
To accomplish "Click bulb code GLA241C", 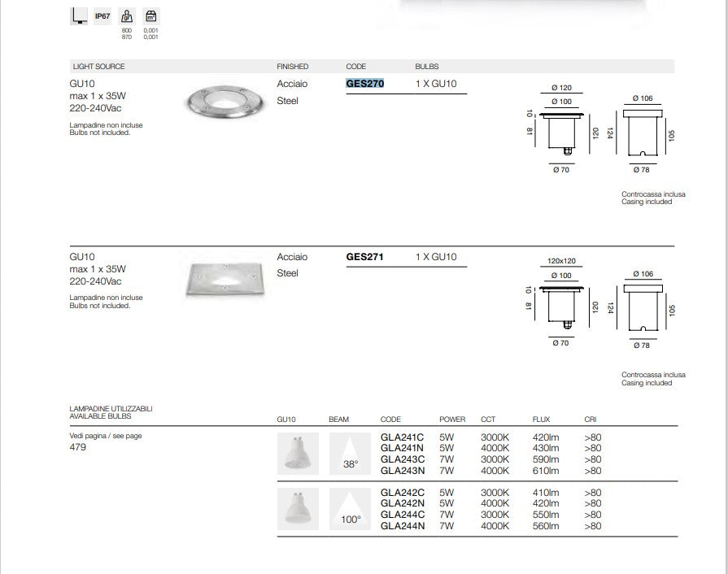I will coord(402,437).
